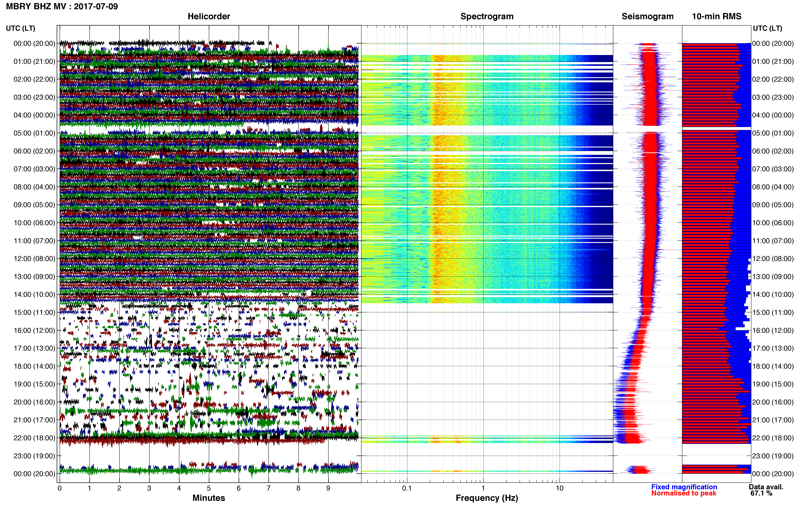Select left-axis time label '01:00 (21:00)'
812x508 pixels.
[x=34, y=62]
